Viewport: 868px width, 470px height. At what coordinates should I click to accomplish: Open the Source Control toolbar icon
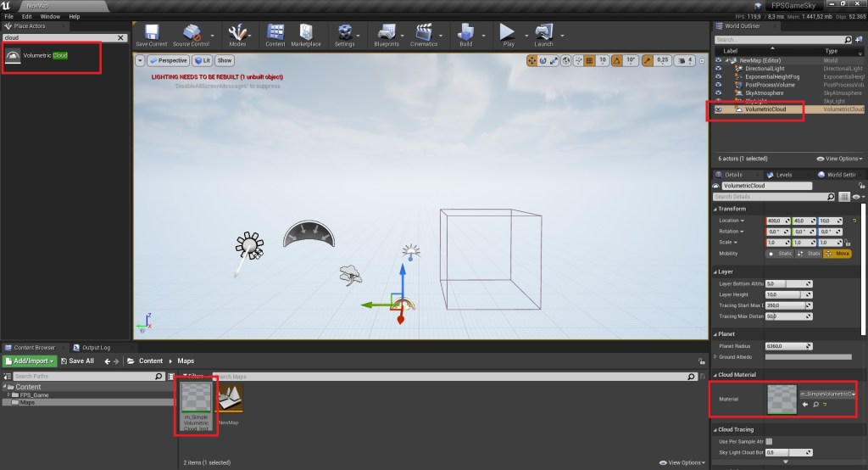[x=191, y=34]
